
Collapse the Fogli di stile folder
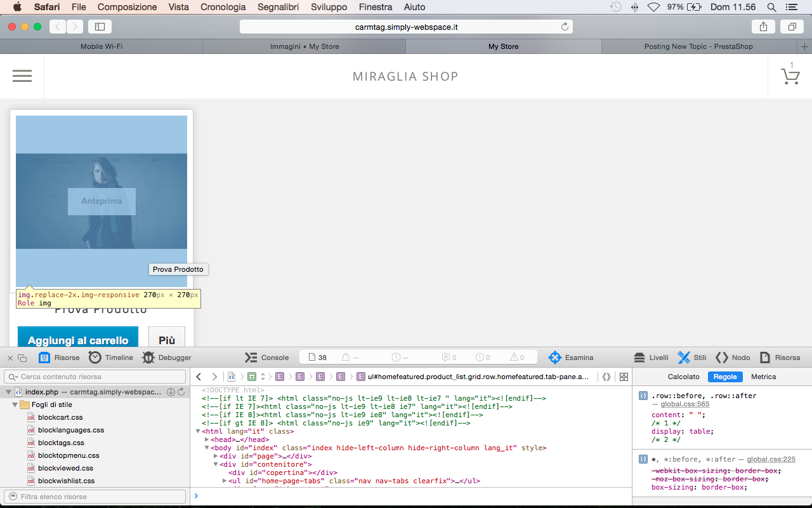pos(16,404)
